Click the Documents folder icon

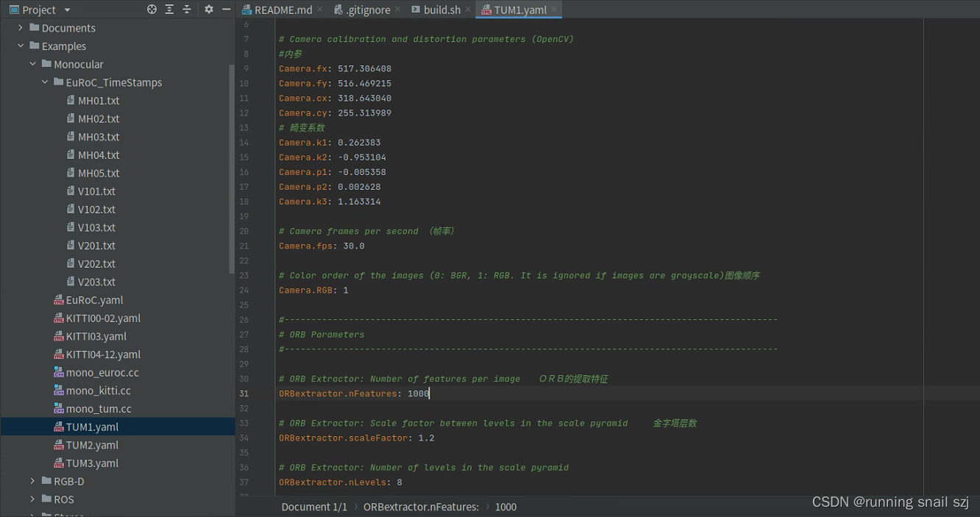[x=34, y=28]
